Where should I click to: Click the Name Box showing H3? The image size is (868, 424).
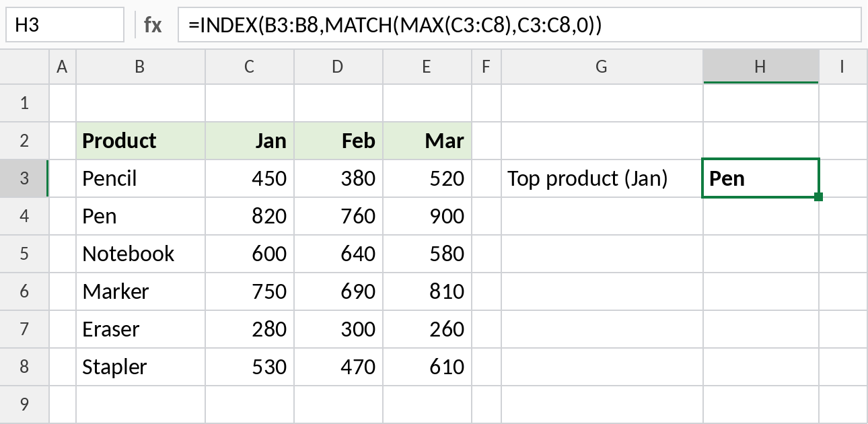coord(65,25)
